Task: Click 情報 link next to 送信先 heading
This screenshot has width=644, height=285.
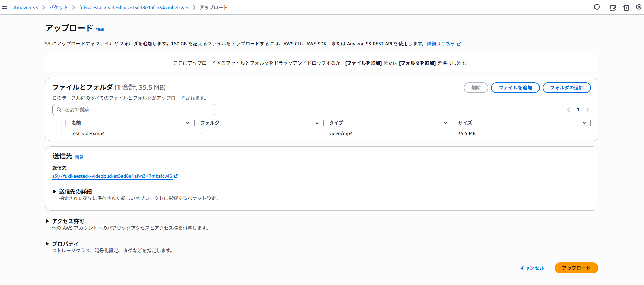Action: click(79, 157)
